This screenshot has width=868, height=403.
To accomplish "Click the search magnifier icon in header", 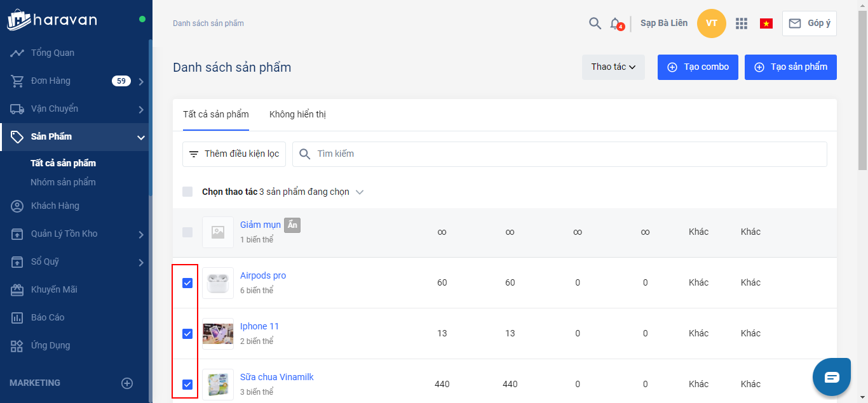I will [595, 23].
